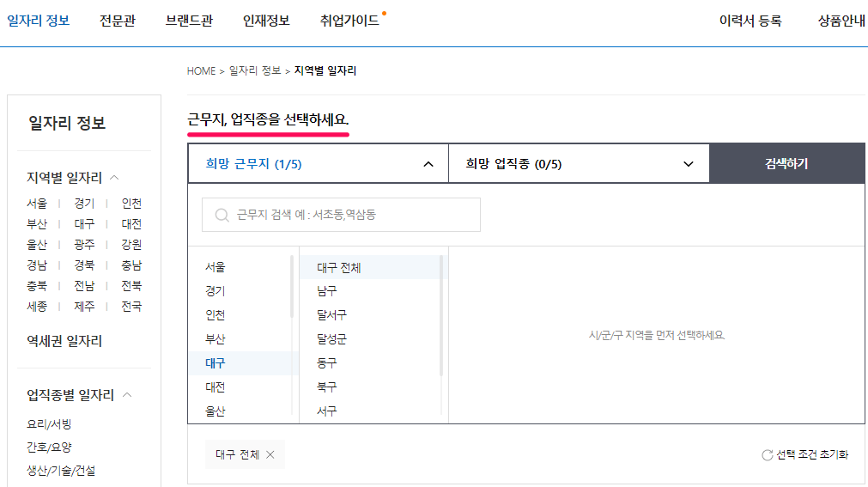The height and width of the screenshot is (487, 868).
Task: Click the magnifier icon in 근무지 검색
Action: tap(222, 215)
